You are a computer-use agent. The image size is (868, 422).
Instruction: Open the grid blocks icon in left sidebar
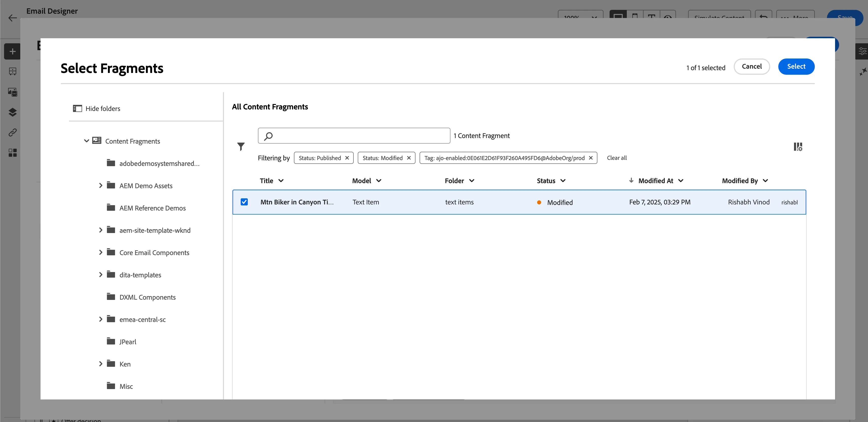(x=12, y=152)
